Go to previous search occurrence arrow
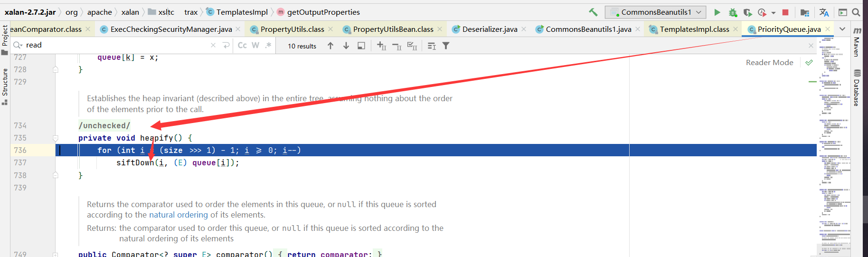 click(x=330, y=46)
